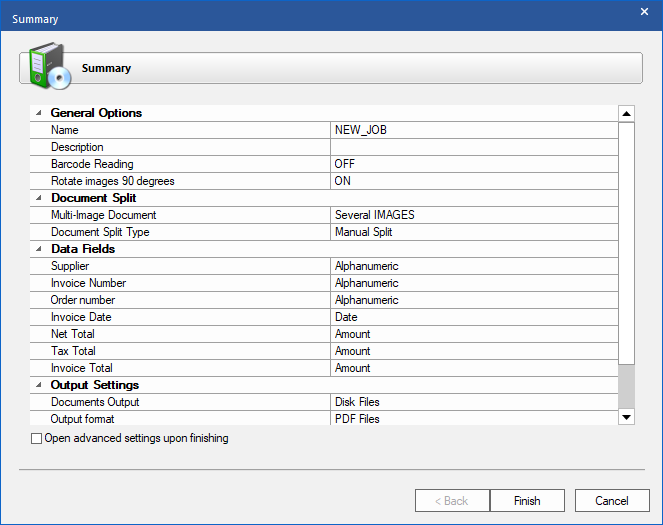Image resolution: width=663 pixels, height=525 pixels.
Task: Enable Open advanced settings upon finishing
Action: pyautogui.click(x=37, y=439)
